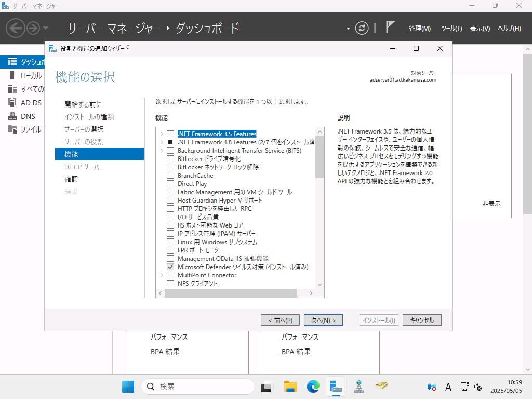Click the right パフォーマンス link on dashboard
The height and width of the screenshot is (399, 532).
coord(300,337)
